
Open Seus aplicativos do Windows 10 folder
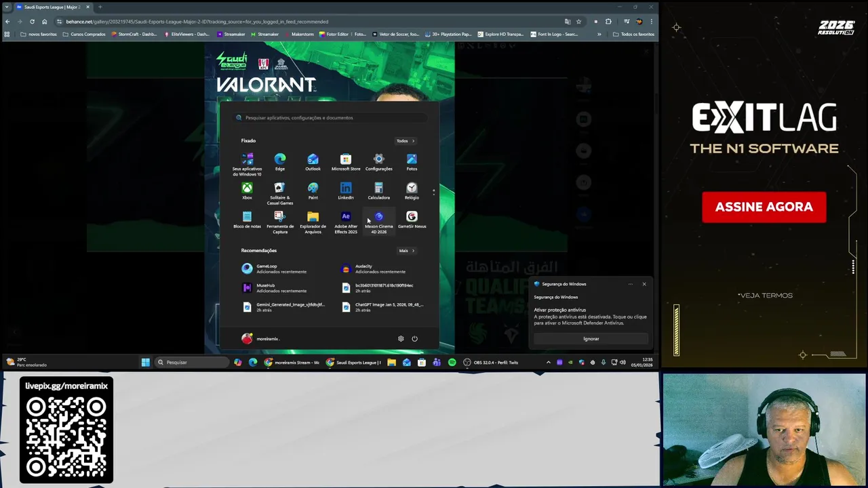247,164
